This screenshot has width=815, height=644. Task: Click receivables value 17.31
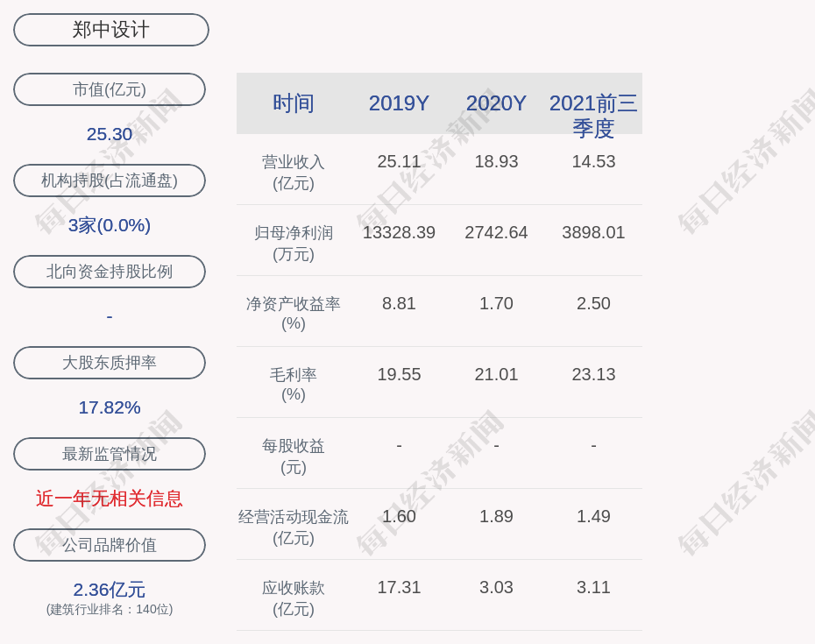coord(399,587)
